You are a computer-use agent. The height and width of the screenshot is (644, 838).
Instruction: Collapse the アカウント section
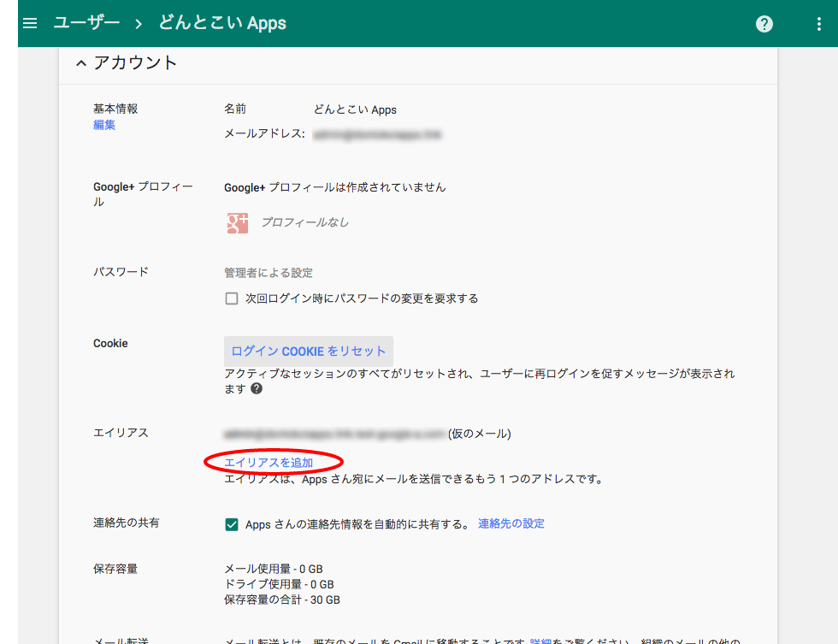point(81,63)
